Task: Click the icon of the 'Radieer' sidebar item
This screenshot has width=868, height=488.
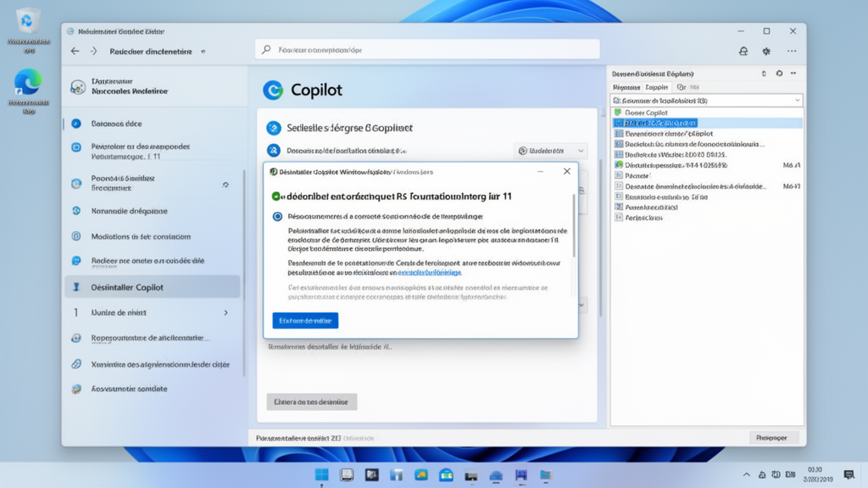Action: click(x=76, y=261)
